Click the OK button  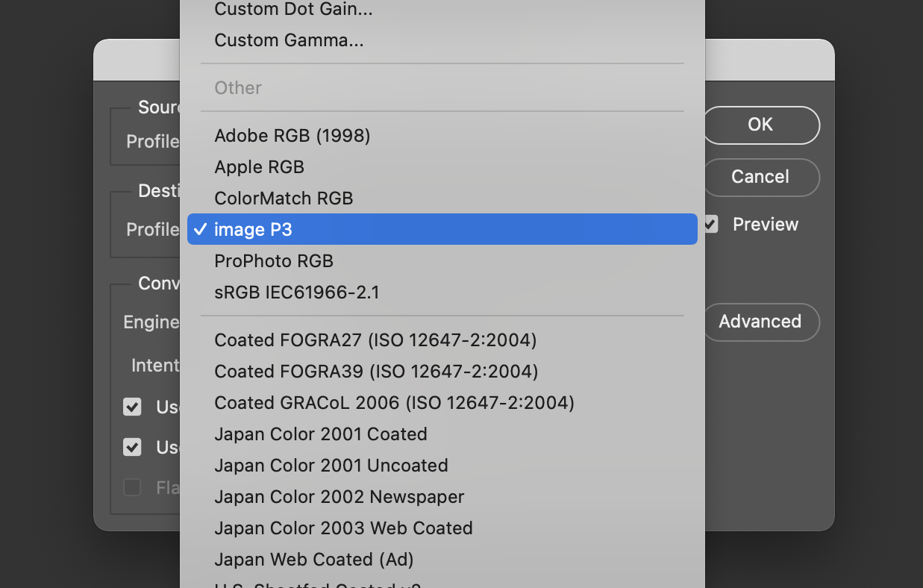click(760, 125)
